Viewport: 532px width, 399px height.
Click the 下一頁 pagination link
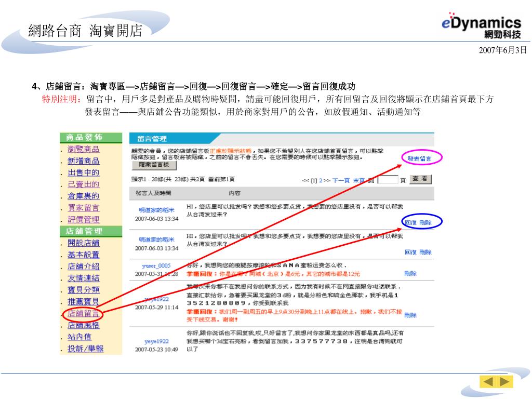[341, 180]
